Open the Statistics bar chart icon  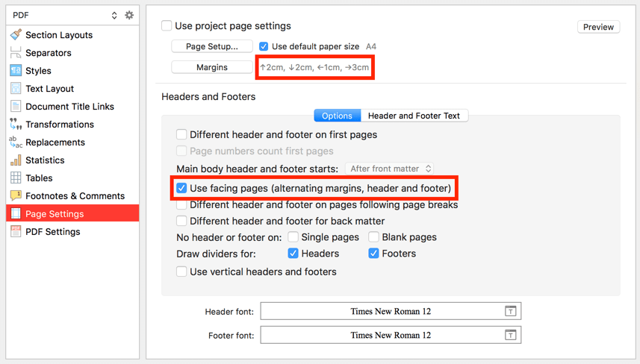pos(16,160)
